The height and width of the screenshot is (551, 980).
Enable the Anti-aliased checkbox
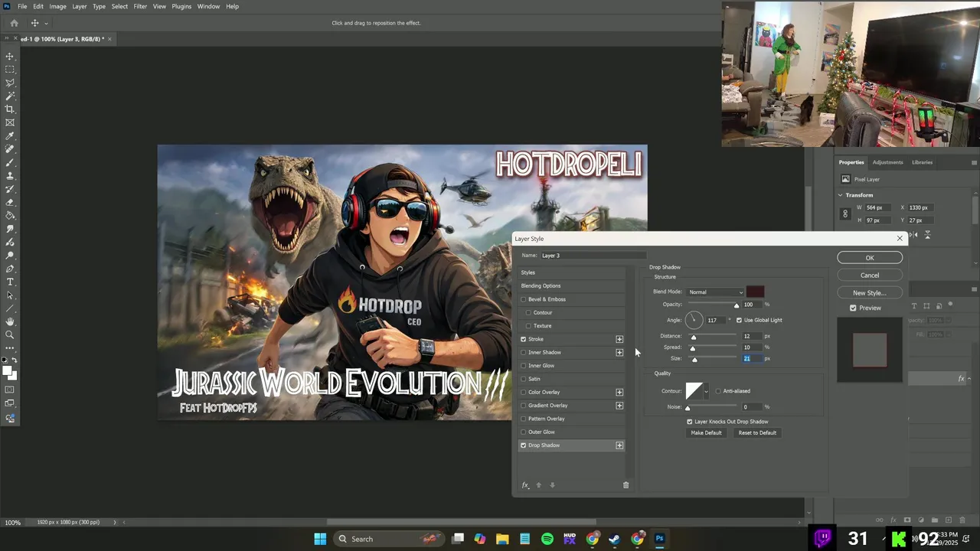point(717,391)
